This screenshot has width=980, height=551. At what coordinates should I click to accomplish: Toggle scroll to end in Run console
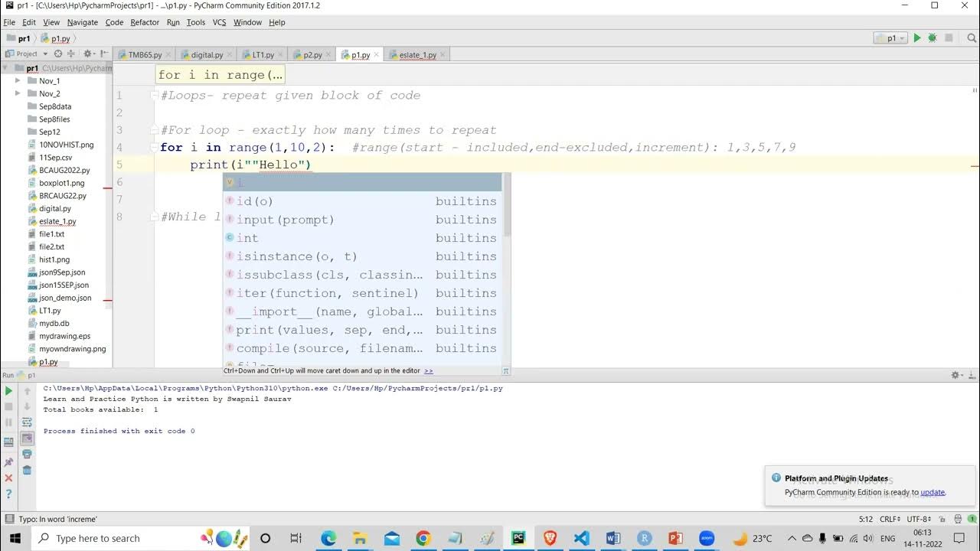pos(27,439)
